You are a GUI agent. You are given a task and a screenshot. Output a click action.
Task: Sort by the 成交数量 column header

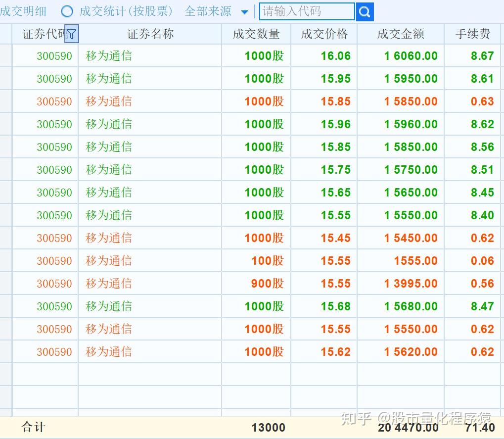coord(256,34)
